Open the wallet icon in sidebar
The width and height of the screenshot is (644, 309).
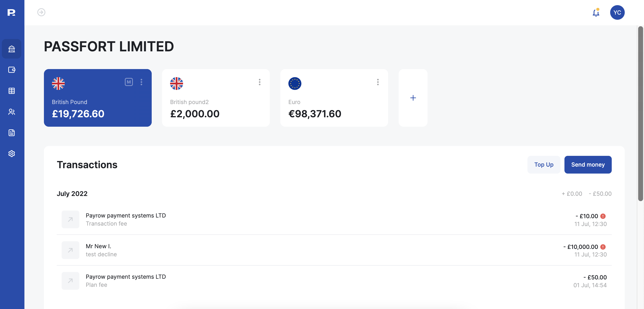pyautogui.click(x=11, y=70)
